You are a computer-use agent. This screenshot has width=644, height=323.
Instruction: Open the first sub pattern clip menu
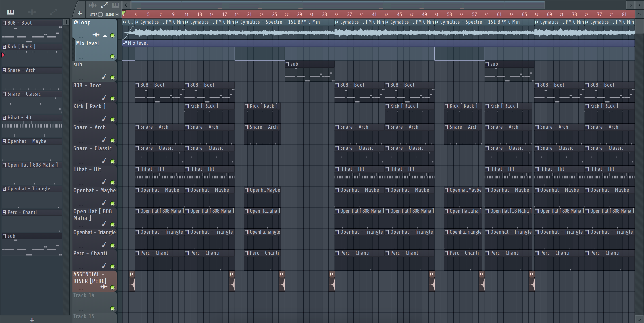(287, 64)
